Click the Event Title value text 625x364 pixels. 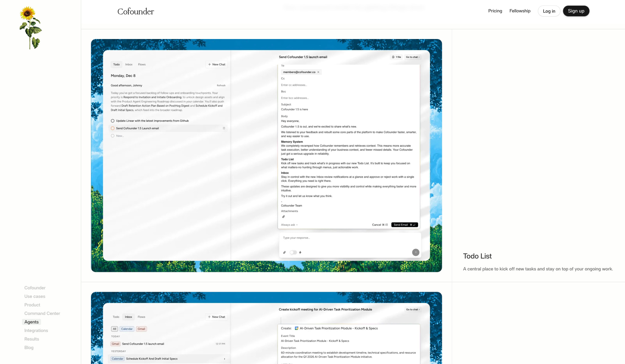(x=315, y=341)
